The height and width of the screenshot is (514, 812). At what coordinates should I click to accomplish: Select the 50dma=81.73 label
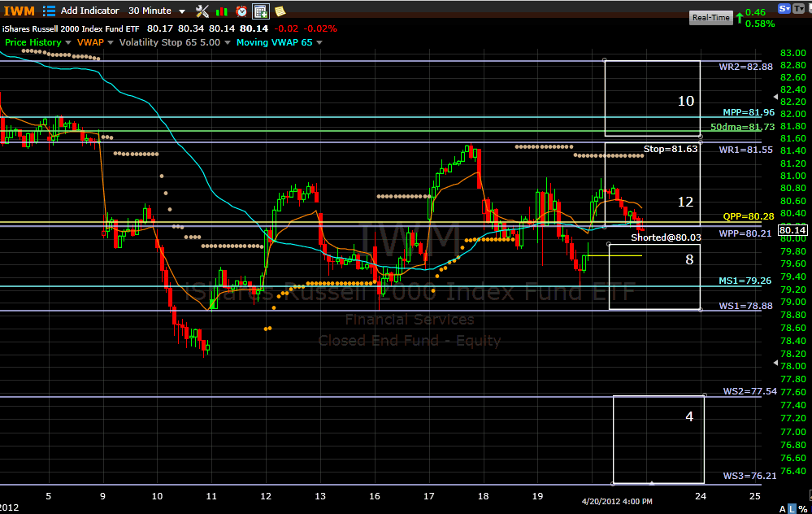(743, 127)
